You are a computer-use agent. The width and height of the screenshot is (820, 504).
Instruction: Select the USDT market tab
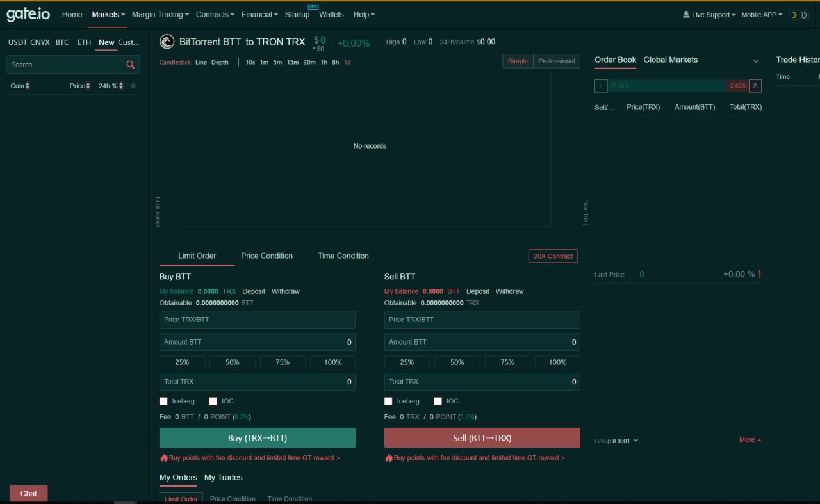click(x=18, y=42)
